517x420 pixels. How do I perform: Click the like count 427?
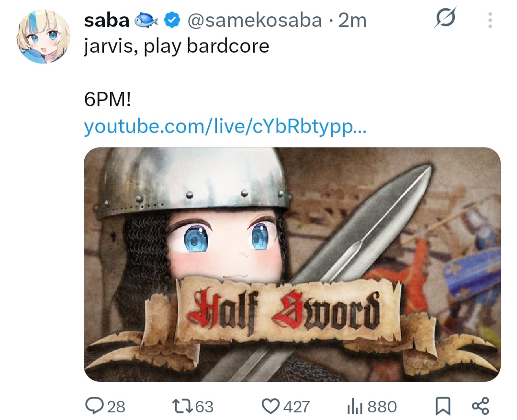pyautogui.click(x=296, y=407)
